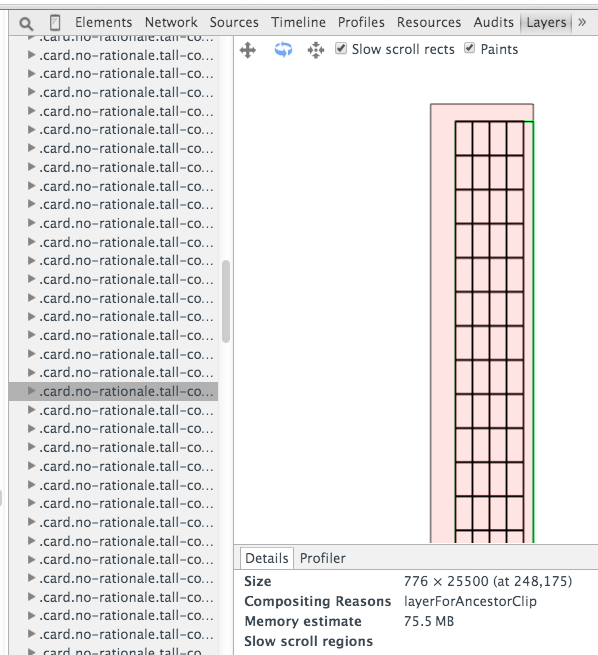The height and width of the screenshot is (655, 598).
Task: Expand the card layer just below selected
Action: 31,410
